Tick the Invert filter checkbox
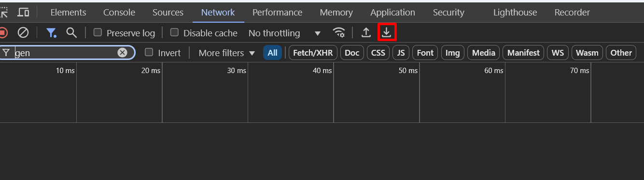This screenshot has width=644, height=180. coord(149,52)
